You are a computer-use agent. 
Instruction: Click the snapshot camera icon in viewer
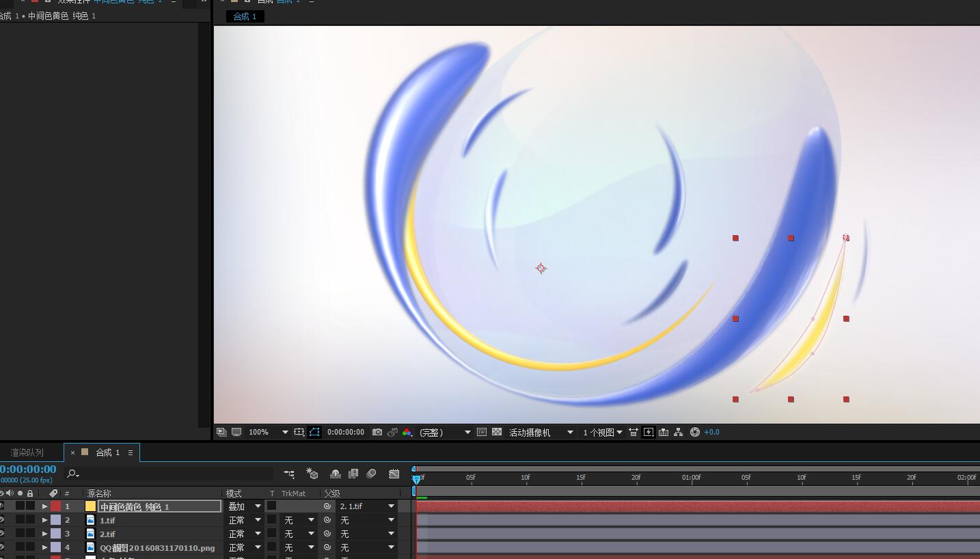(377, 432)
